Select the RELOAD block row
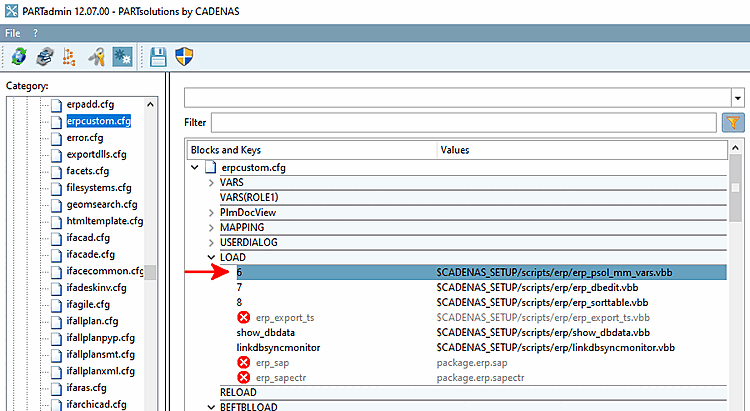 [473, 392]
